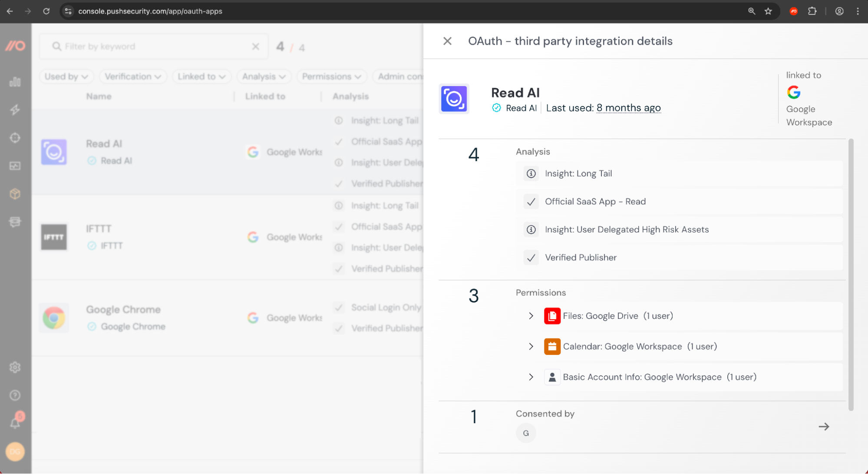Viewport: 868px width, 474px height.
Task: Open the Used by filter dropdown
Action: click(x=66, y=76)
